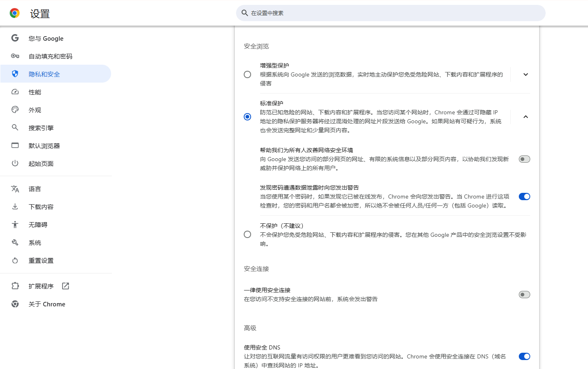Open 无障碍 settings section
This screenshot has width=588, height=369.
[56, 225]
